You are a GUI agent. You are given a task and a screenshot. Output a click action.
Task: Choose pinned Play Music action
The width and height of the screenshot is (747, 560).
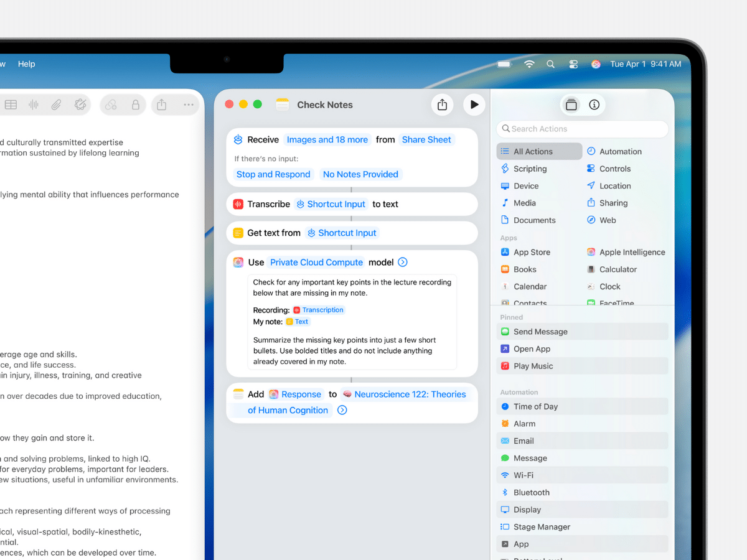582,366
